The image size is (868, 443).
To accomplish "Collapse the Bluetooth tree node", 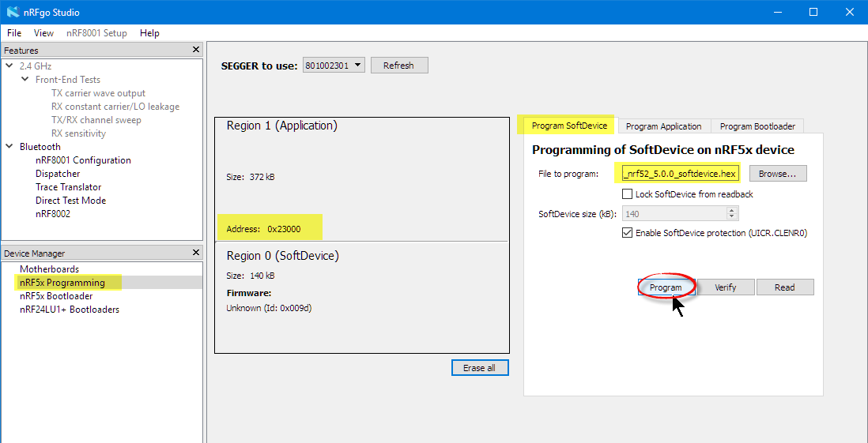I will click(9, 147).
